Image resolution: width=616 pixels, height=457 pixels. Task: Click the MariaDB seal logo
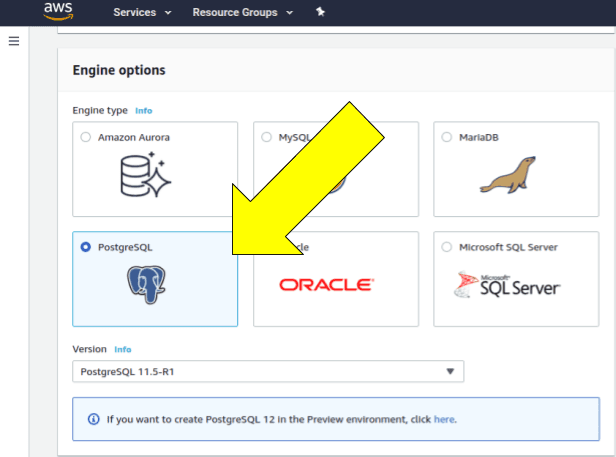(x=507, y=175)
